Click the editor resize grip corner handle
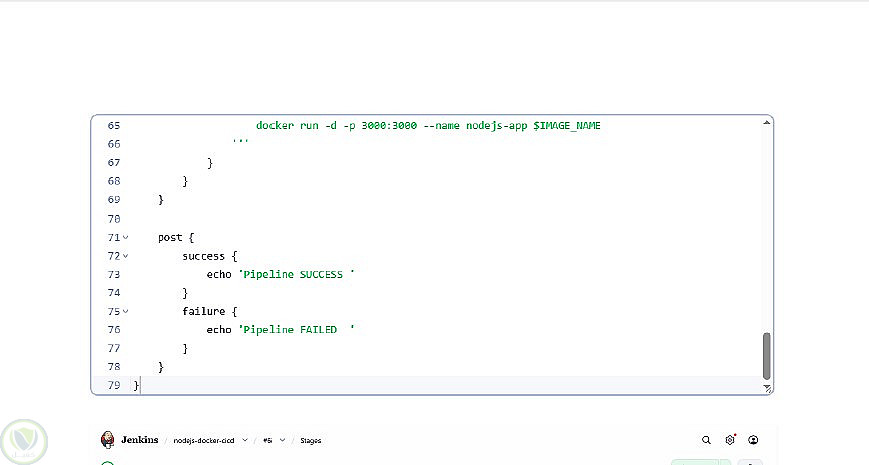The width and height of the screenshot is (869, 465). click(x=768, y=389)
